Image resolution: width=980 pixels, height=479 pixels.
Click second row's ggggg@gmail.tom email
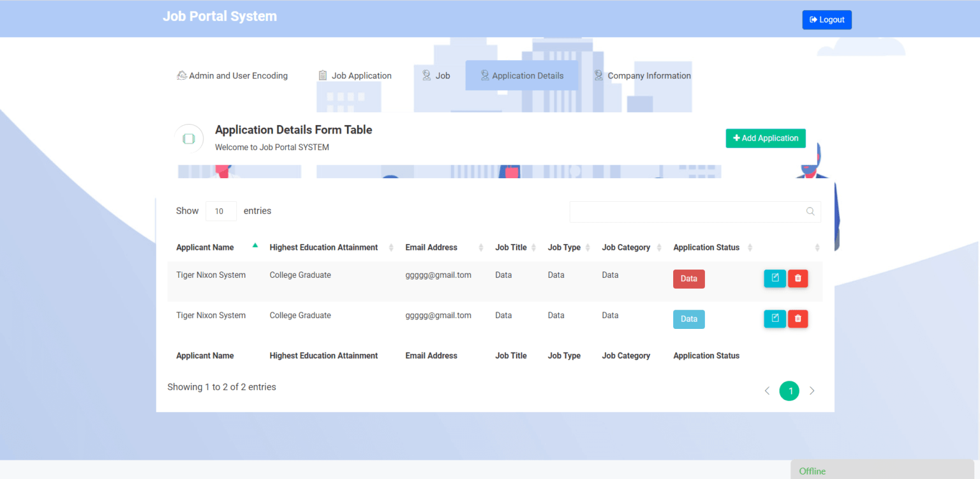tap(438, 316)
